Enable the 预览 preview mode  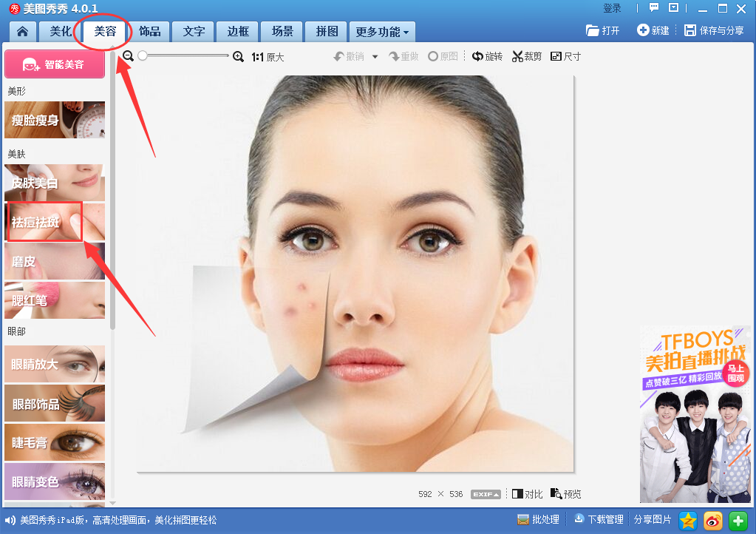(566, 493)
